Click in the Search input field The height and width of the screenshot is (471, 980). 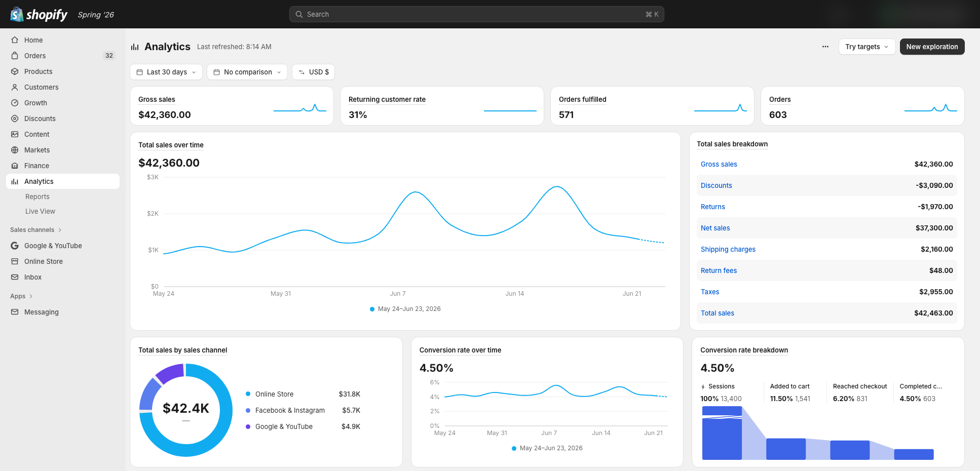pos(476,14)
